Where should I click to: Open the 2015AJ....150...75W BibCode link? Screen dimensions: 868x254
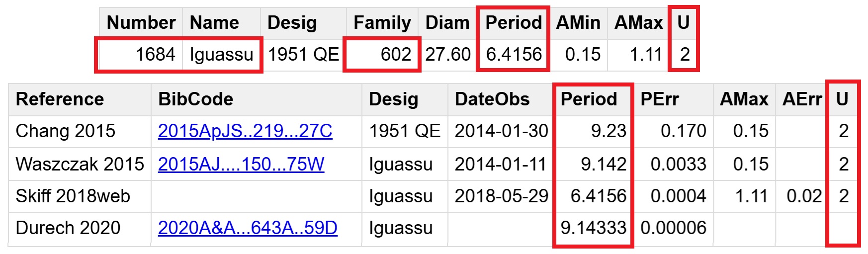point(241,164)
